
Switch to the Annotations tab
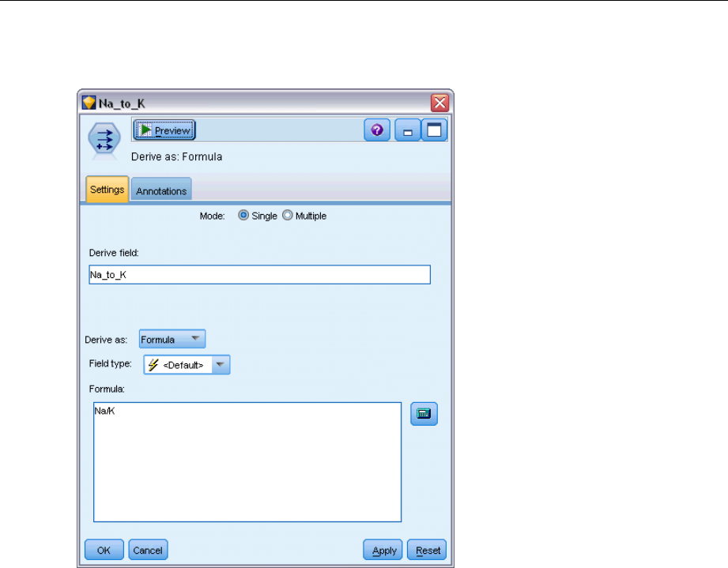[x=161, y=190]
